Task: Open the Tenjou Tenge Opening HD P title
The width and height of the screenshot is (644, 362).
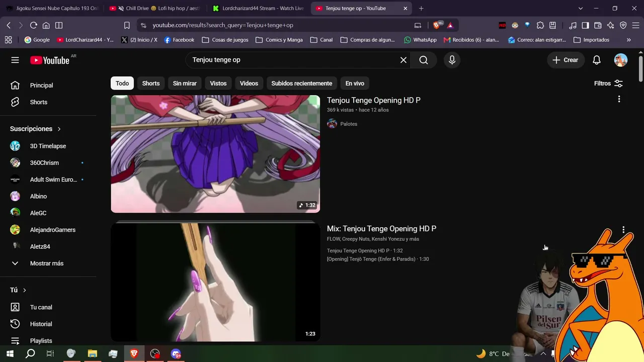Action: point(374,100)
